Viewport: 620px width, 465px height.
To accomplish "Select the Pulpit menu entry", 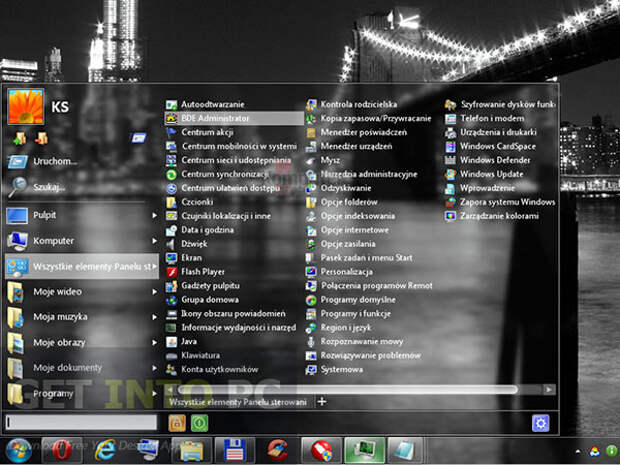I will pos(82,215).
